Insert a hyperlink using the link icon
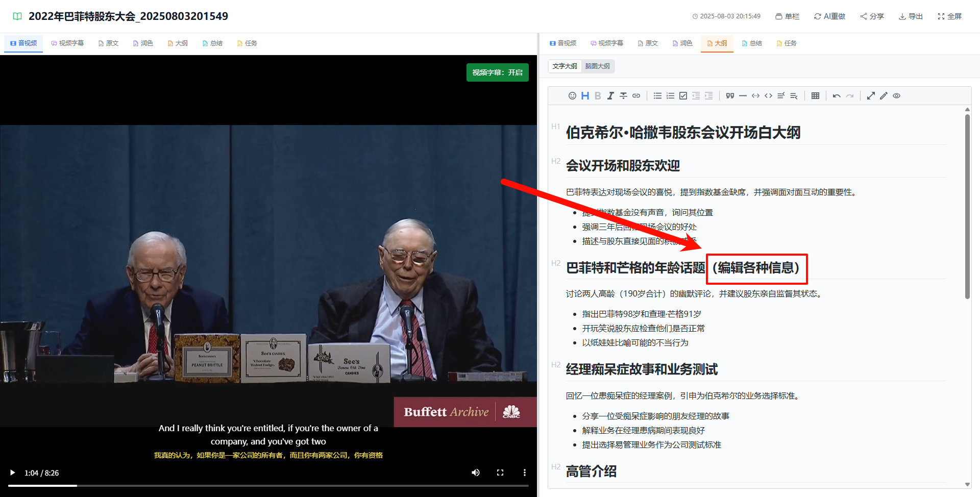The height and width of the screenshot is (497, 980). coord(636,96)
